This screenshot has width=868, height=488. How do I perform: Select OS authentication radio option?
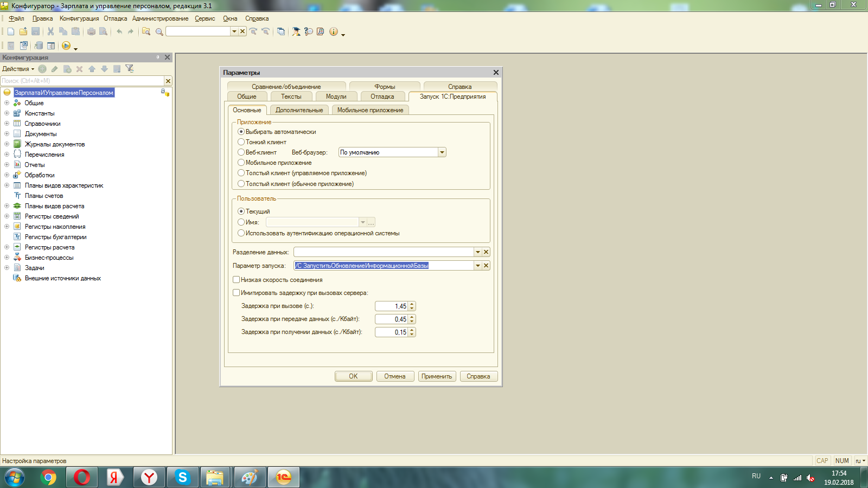coord(241,233)
